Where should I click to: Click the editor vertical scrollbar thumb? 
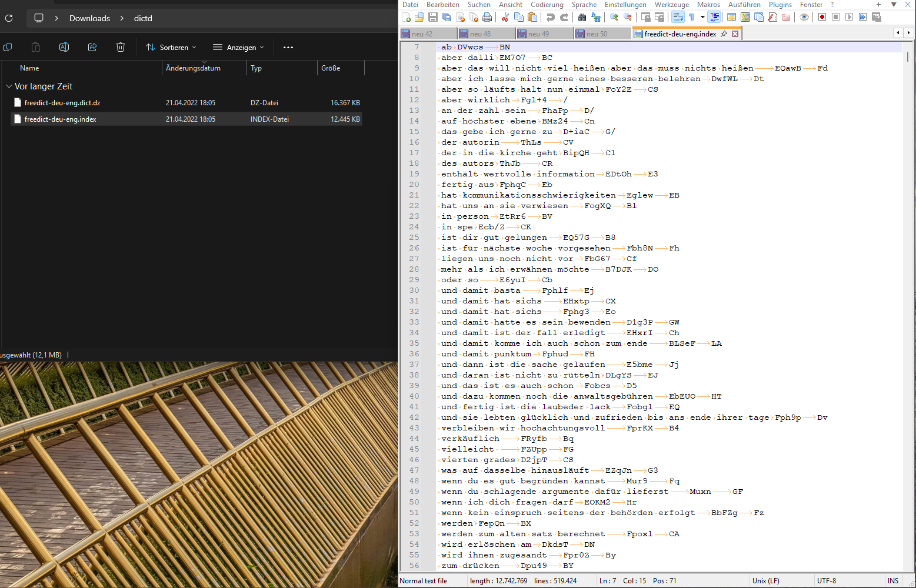tap(908, 56)
